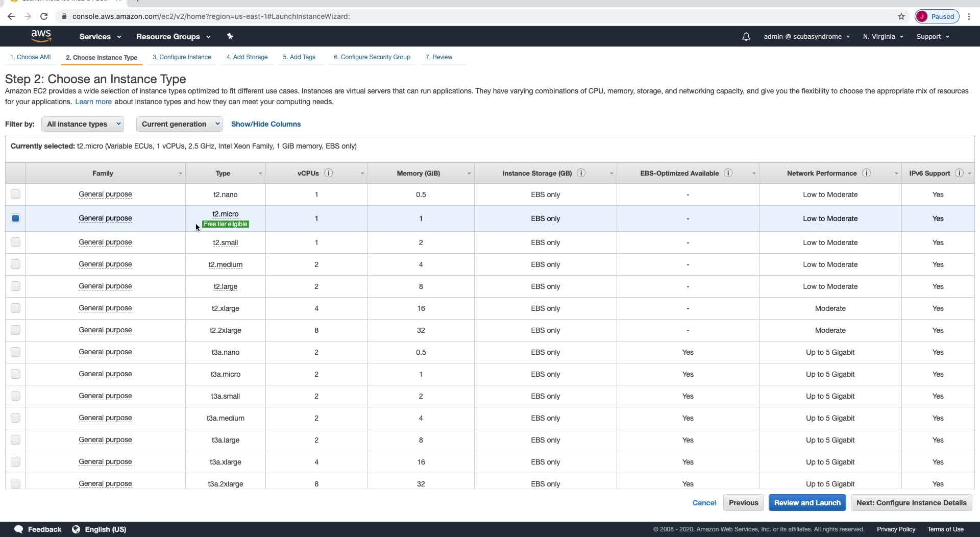Switch to the 4. Add Storage step
Image resolution: width=980 pixels, height=537 pixels.
tap(247, 57)
